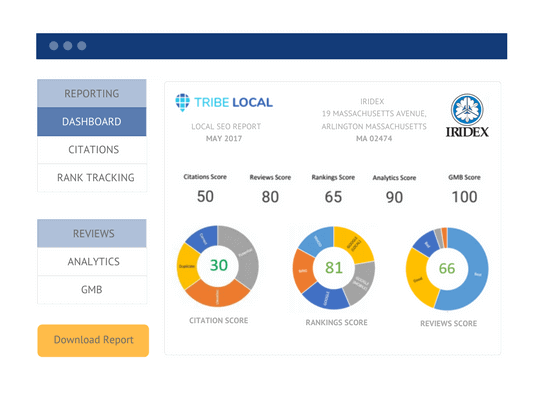Viewport: 544px width, 403px height.
Task: Click the blue segment of the Citation chart
Action: click(x=203, y=238)
